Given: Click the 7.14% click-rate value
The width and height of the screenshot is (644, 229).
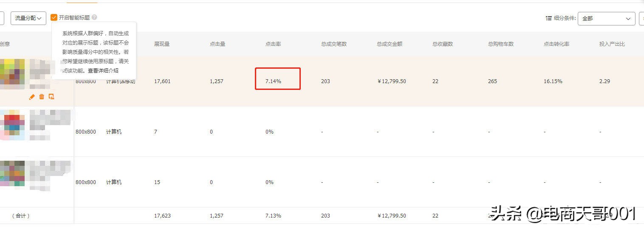Looking at the screenshot, I should point(273,81).
